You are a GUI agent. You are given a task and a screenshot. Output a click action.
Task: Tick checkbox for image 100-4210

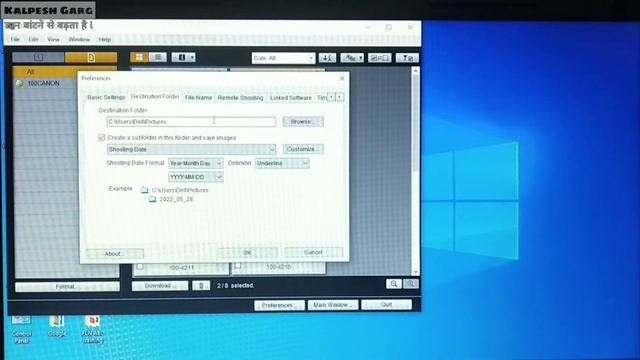[238, 266]
